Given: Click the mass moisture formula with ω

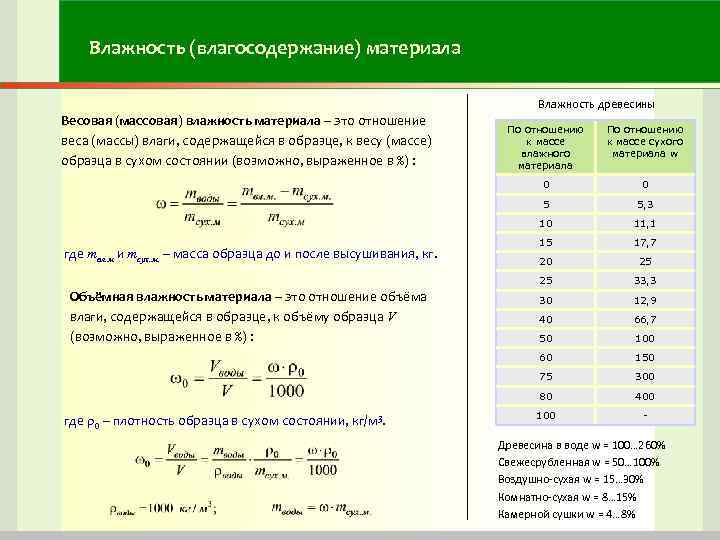Looking at the screenshot, I should point(244,206).
